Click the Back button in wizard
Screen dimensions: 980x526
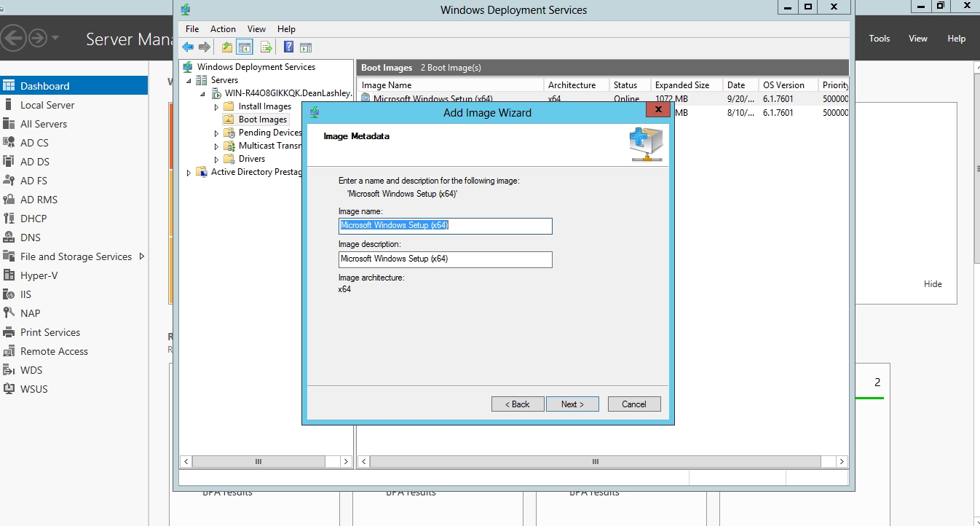click(x=518, y=404)
